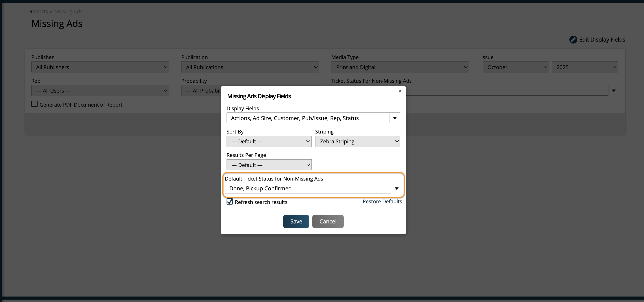644x302 pixels.
Task: Open Ticket Status For Non-Missing Ads arrow
Action: (x=614, y=91)
